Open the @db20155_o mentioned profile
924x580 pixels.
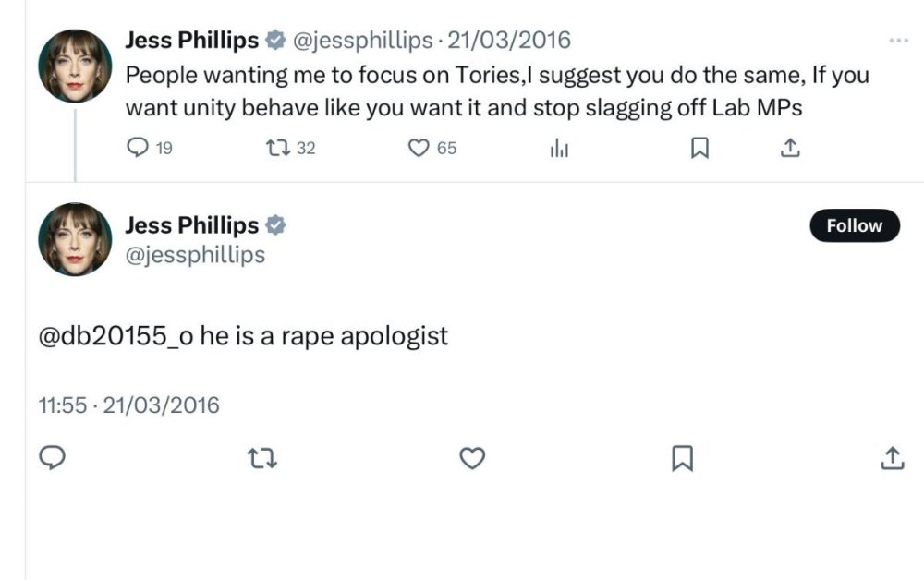[115, 336]
